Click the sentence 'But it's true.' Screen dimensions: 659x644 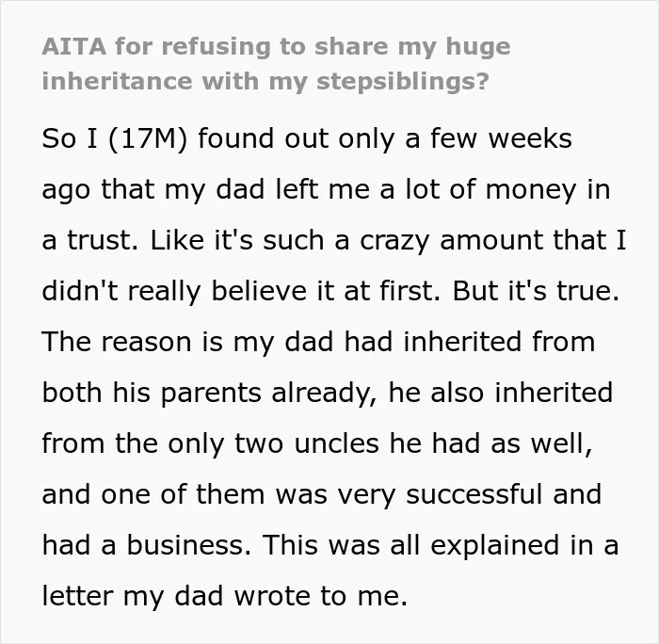536,291
